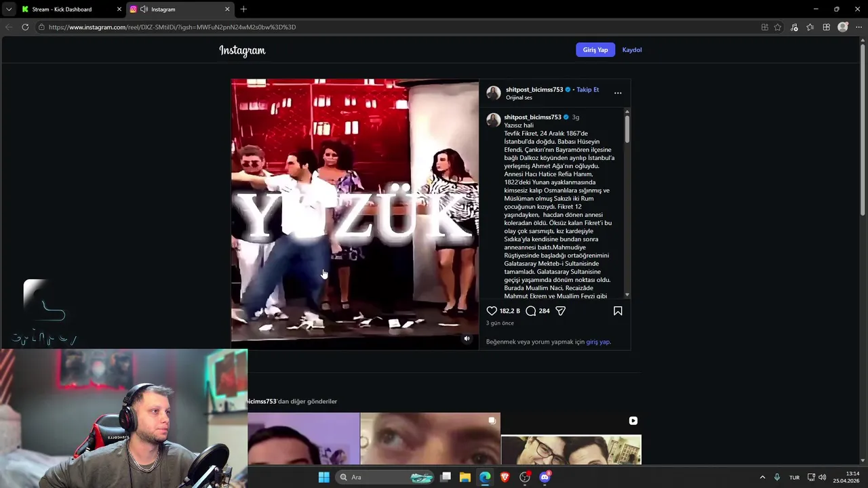Open the Favorites list icon
This screenshot has height=488, width=868.
tap(810, 27)
